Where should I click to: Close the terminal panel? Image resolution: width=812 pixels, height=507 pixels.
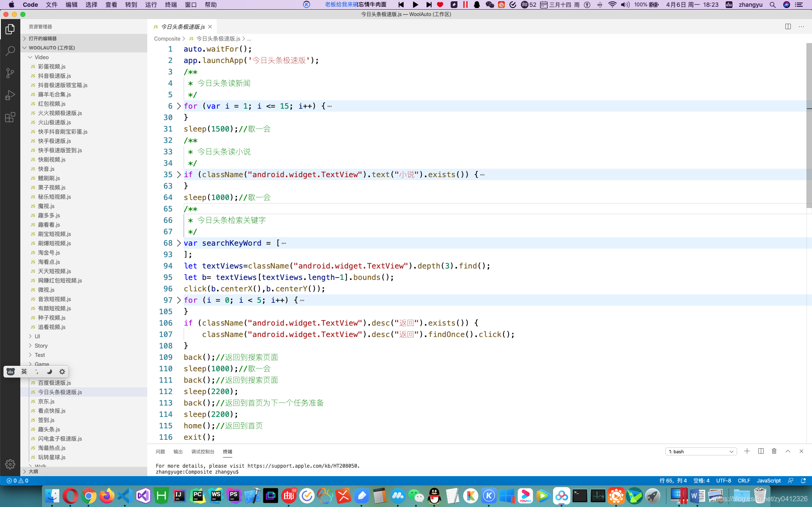[801, 451]
